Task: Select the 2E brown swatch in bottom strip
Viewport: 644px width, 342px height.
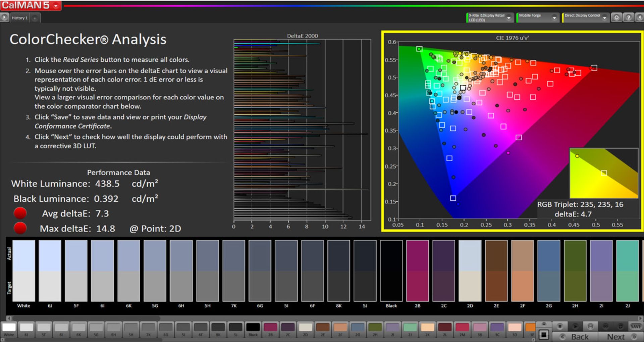Action: (323, 329)
